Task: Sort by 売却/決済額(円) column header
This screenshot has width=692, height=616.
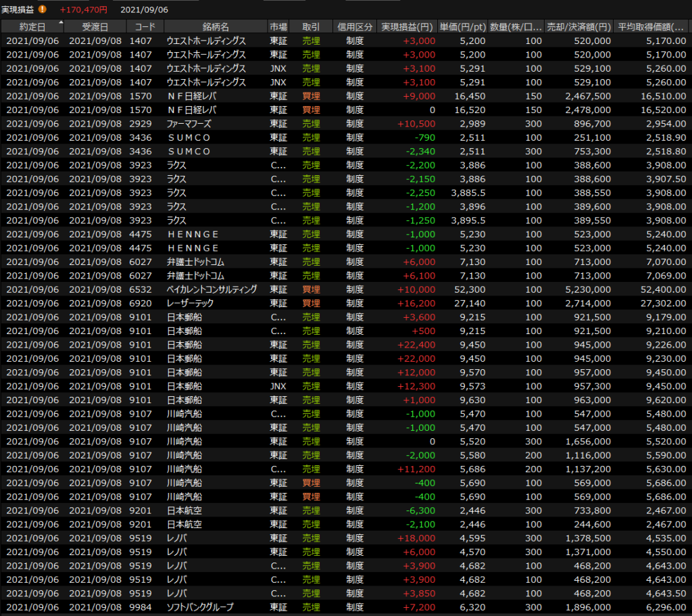Action: (x=580, y=27)
